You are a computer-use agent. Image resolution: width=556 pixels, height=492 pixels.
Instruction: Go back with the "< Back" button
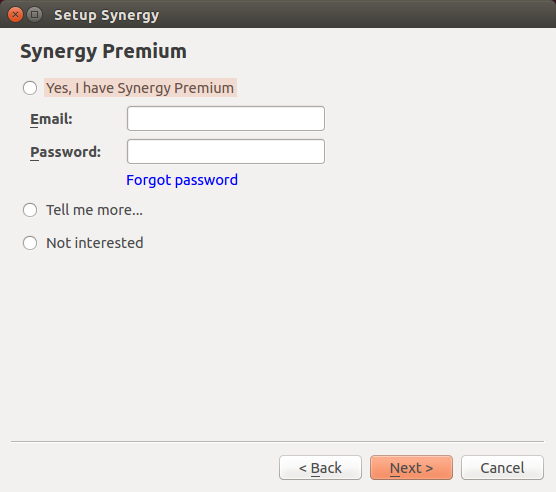tap(320, 468)
